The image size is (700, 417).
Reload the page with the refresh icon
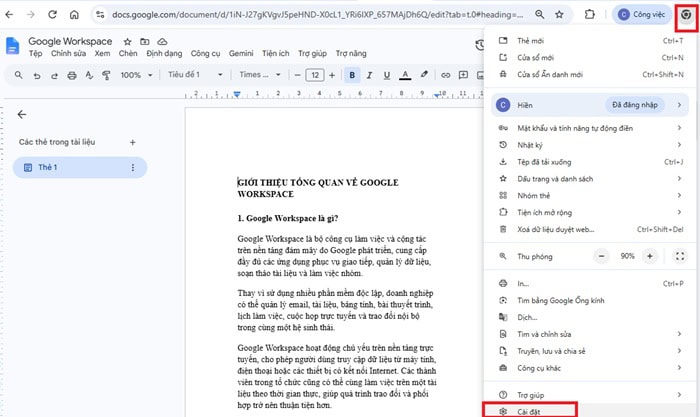[52, 15]
